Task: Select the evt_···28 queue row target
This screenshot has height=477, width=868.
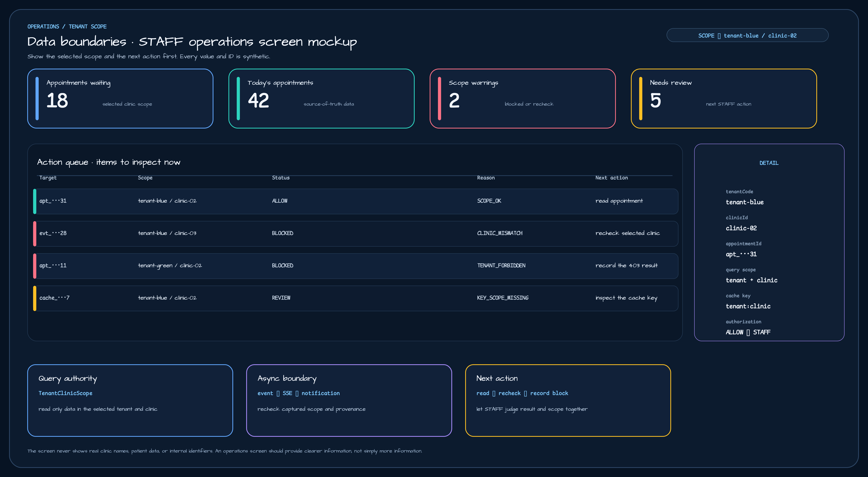Action: (x=53, y=233)
